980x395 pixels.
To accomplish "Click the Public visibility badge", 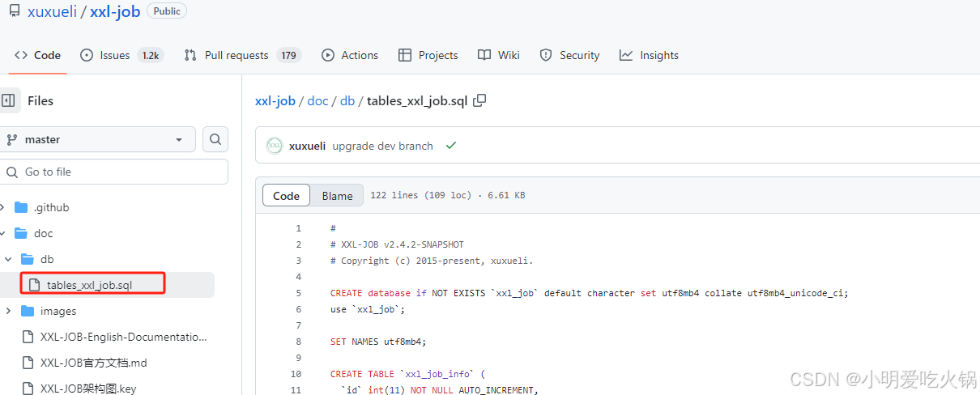I will tap(167, 11).
